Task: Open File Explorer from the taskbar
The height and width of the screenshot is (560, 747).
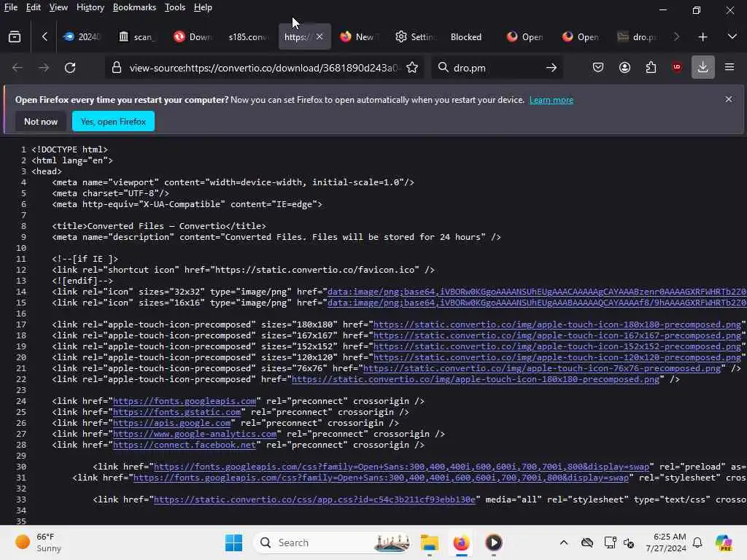Action: tap(429, 542)
